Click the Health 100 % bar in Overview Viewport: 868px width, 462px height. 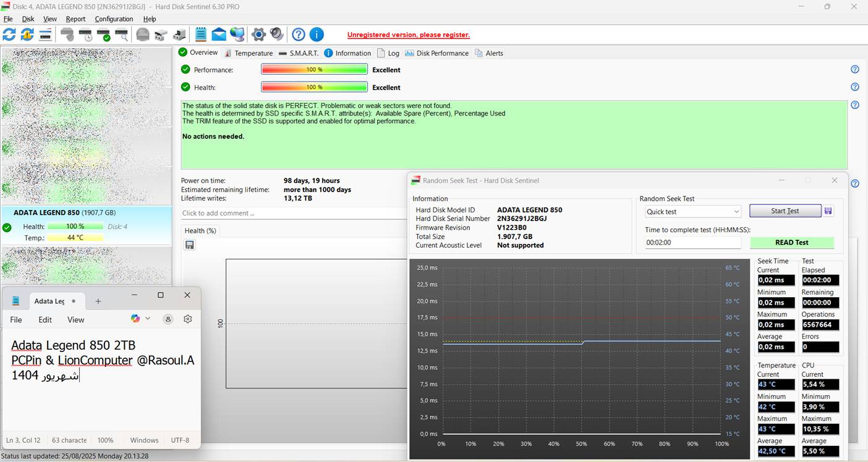pyautogui.click(x=314, y=87)
